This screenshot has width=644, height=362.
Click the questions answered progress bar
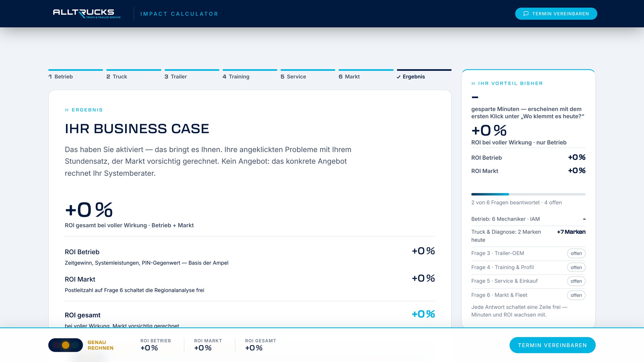(528, 194)
